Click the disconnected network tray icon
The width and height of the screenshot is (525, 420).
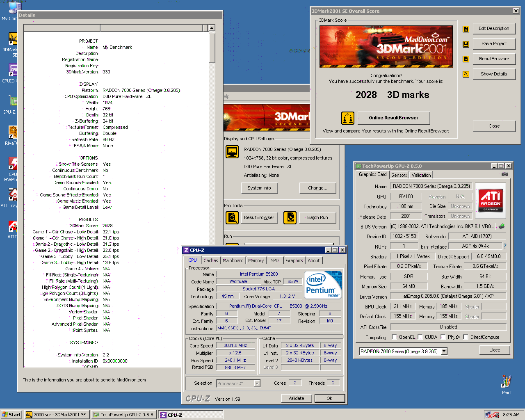coord(488,415)
